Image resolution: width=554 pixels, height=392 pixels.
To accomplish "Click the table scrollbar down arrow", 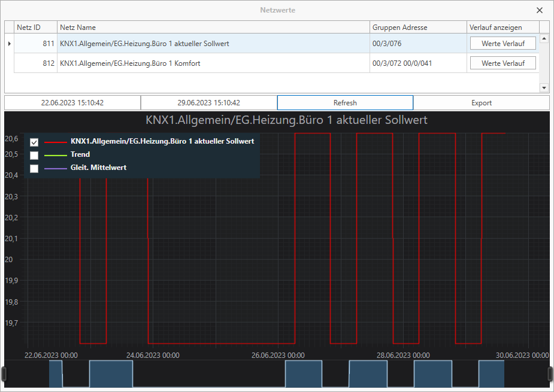I will (x=544, y=87).
